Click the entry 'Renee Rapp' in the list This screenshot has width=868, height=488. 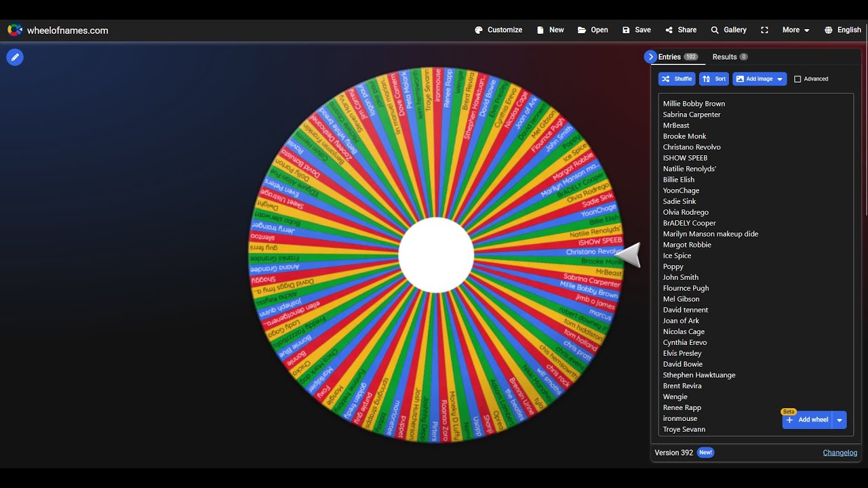click(682, 407)
